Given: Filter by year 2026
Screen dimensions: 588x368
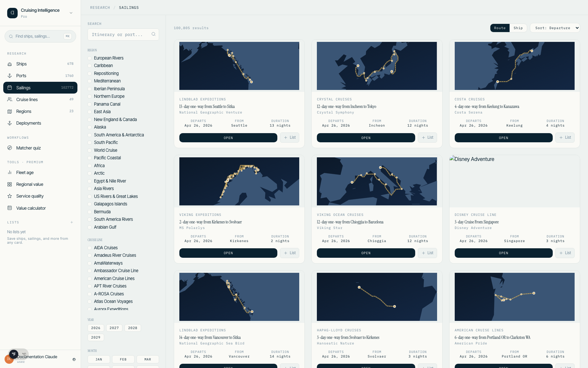Looking at the screenshot, I should (x=96, y=328).
